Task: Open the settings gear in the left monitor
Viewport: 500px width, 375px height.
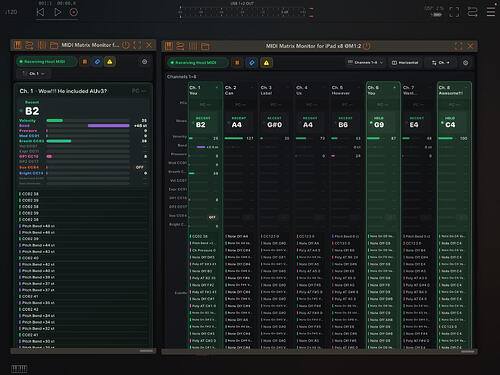Action: point(144,62)
